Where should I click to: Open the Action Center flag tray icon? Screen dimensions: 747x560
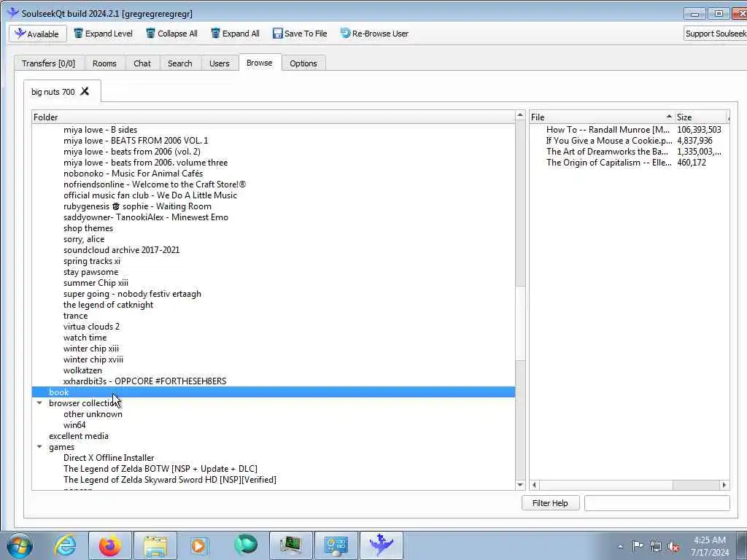coord(638,545)
